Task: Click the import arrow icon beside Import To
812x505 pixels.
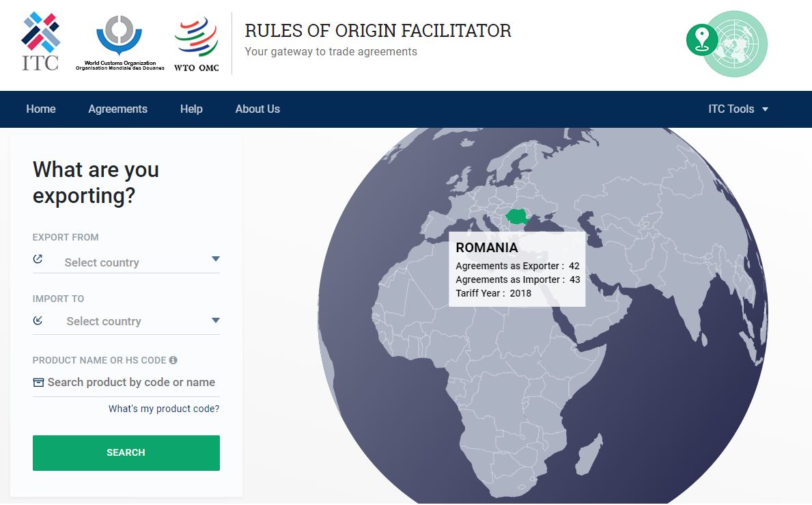Action: 38,320
